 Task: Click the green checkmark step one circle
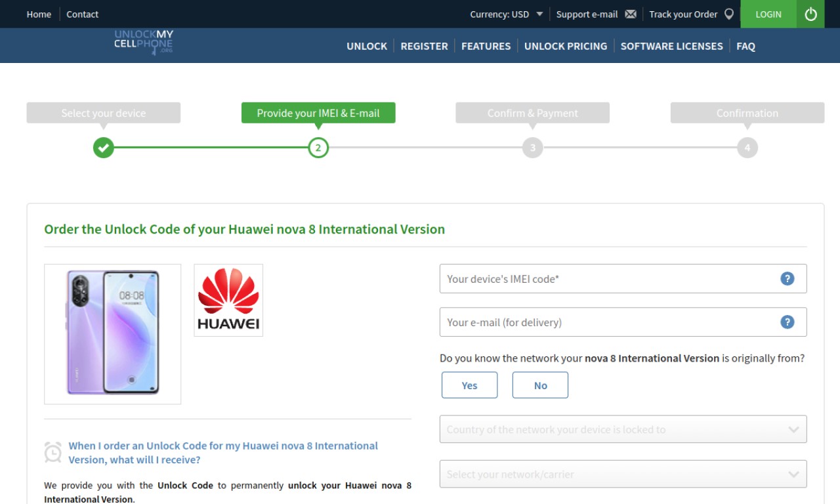[104, 148]
